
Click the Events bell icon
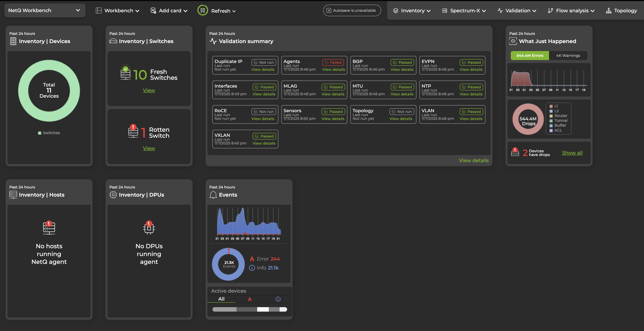point(213,195)
